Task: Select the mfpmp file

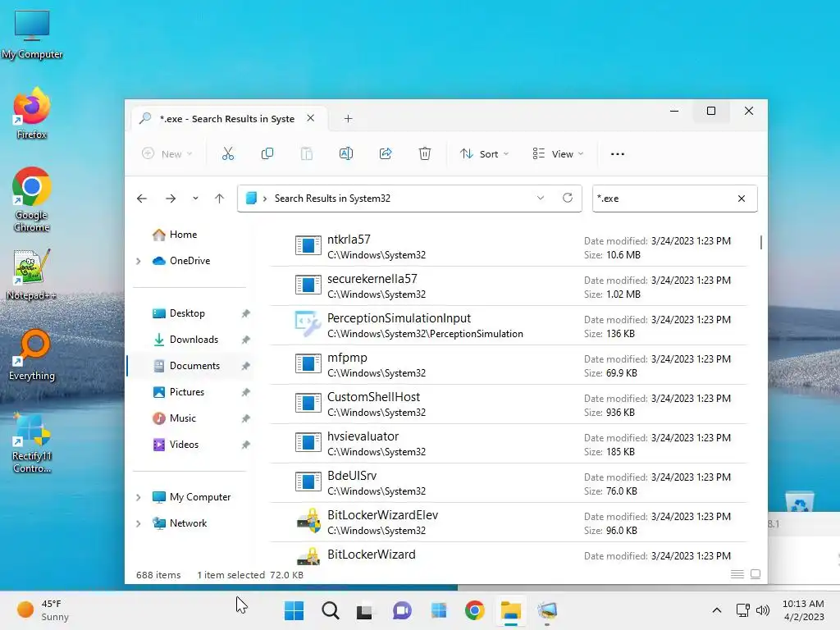Action: [509, 365]
